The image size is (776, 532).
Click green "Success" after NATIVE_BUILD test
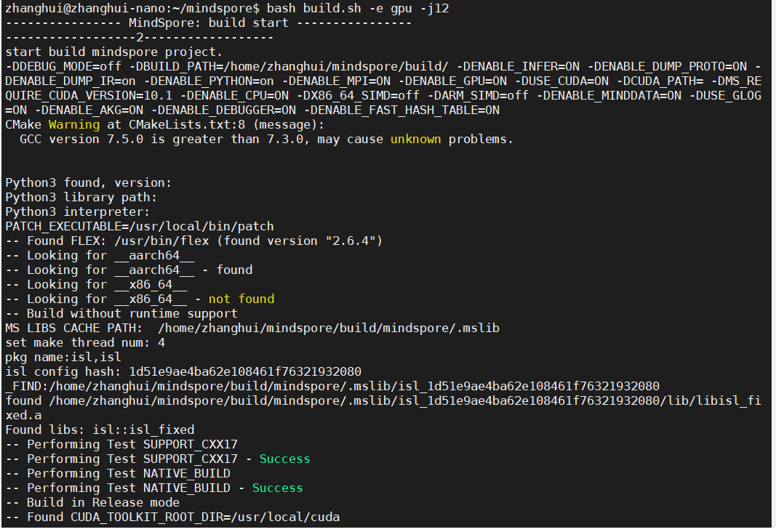277,488
